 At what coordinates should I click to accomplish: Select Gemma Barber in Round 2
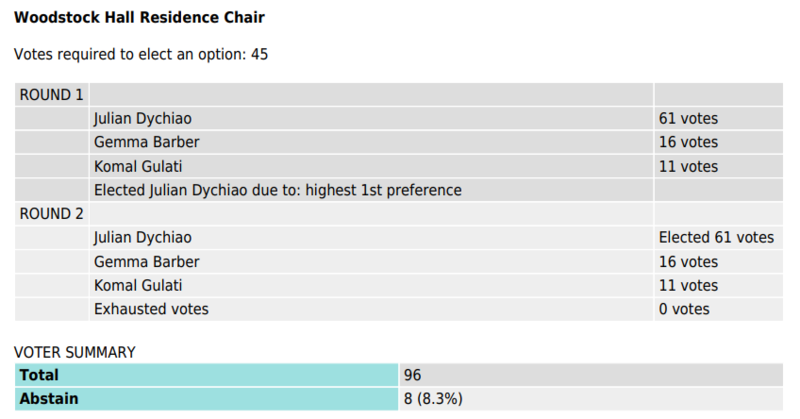tap(146, 261)
